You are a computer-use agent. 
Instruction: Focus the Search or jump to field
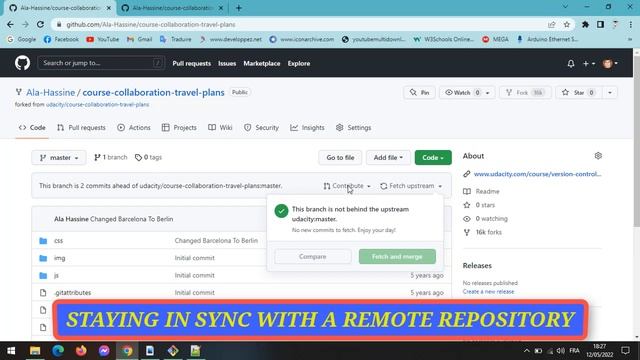click(x=101, y=63)
